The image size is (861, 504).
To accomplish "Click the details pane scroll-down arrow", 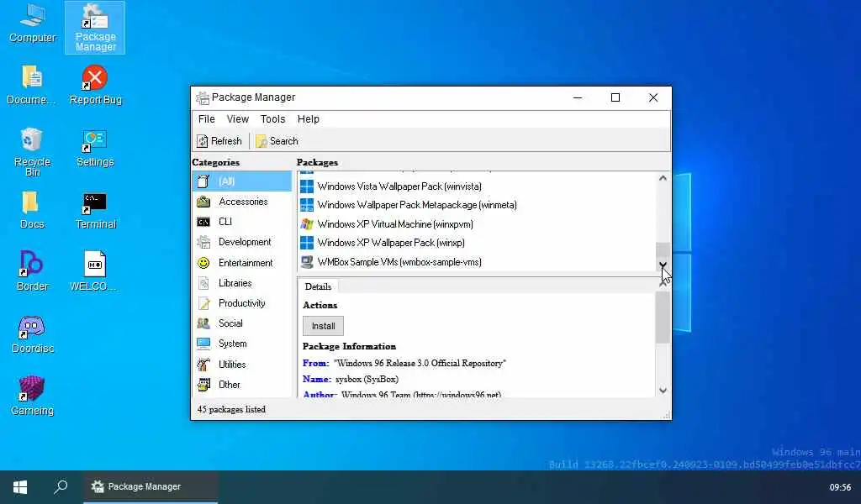I will [663, 391].
